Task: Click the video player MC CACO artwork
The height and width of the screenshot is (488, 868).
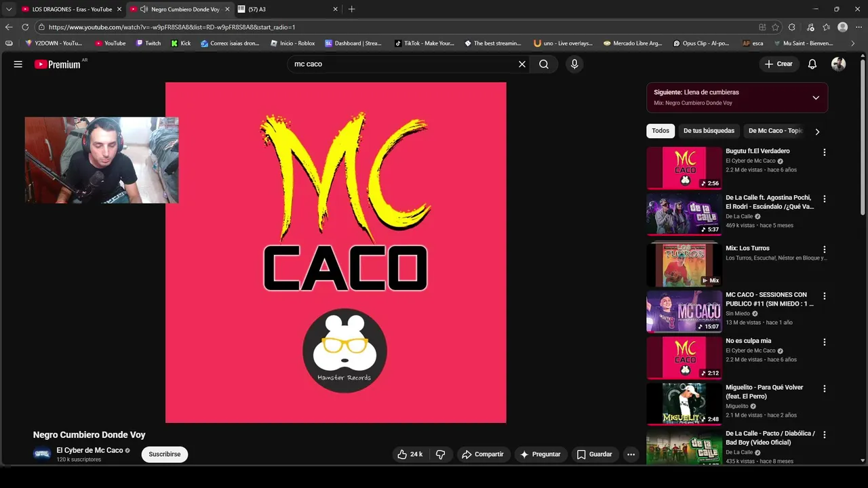Action: [336, 253]
